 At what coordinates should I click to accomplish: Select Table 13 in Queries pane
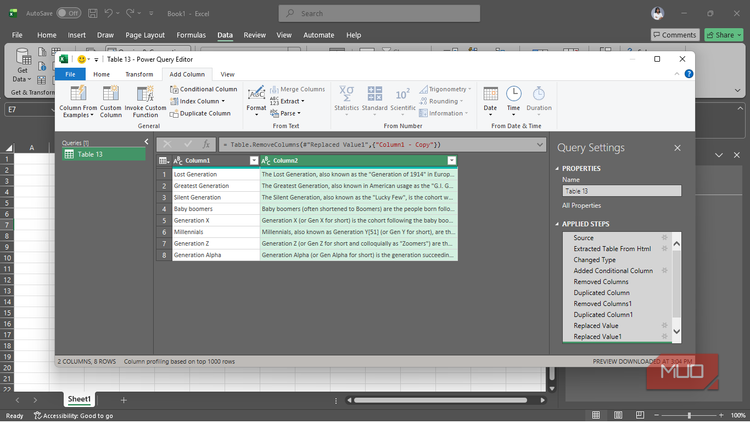(x=104, y=154)
